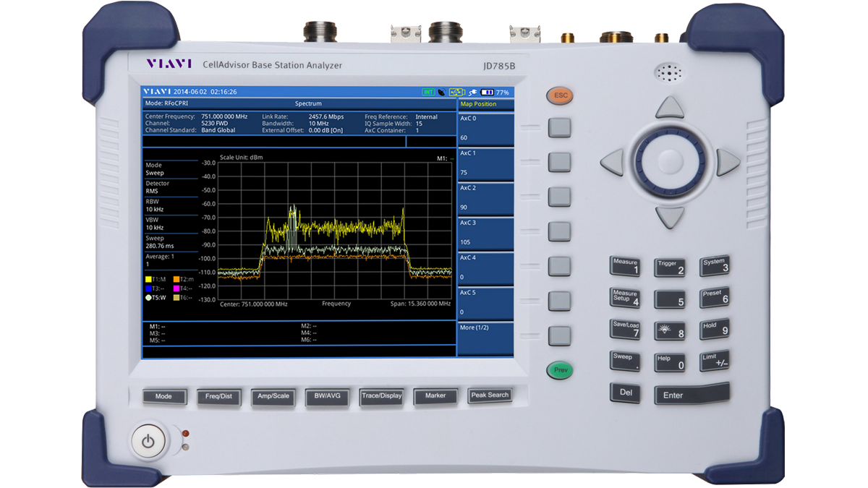Tap the up arrow navigation key

pyautogui.click(x=669, y=108)
